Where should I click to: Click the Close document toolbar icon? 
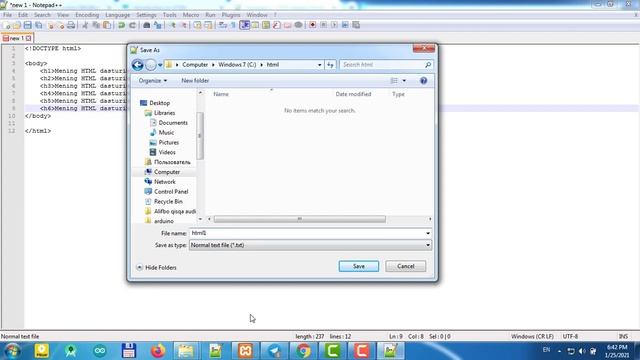pos(51,25)
